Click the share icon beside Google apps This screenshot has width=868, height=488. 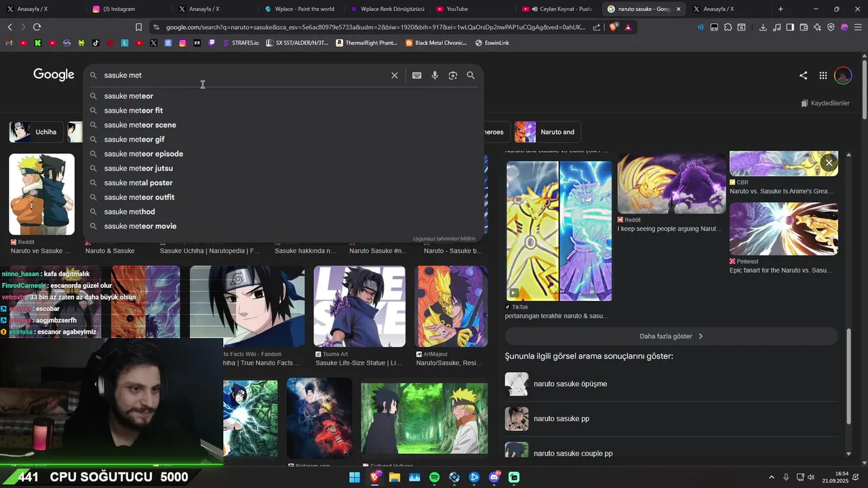(803, 75)
